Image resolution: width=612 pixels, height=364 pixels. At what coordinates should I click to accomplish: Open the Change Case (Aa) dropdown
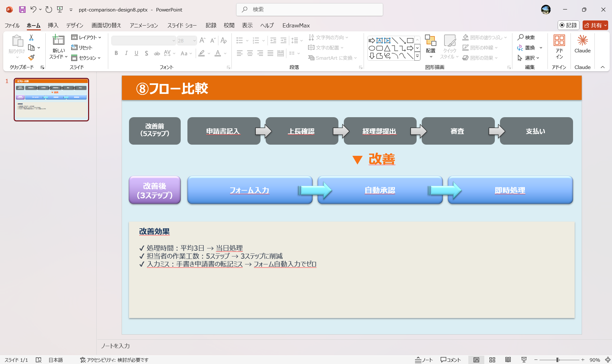click(x=186, y=53)
